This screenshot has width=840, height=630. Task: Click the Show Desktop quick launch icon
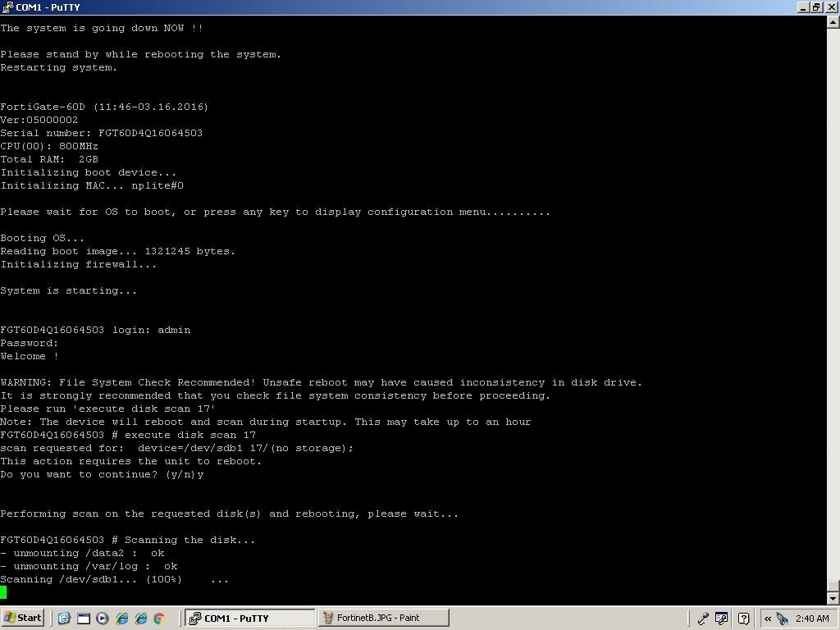pos(84,619)
